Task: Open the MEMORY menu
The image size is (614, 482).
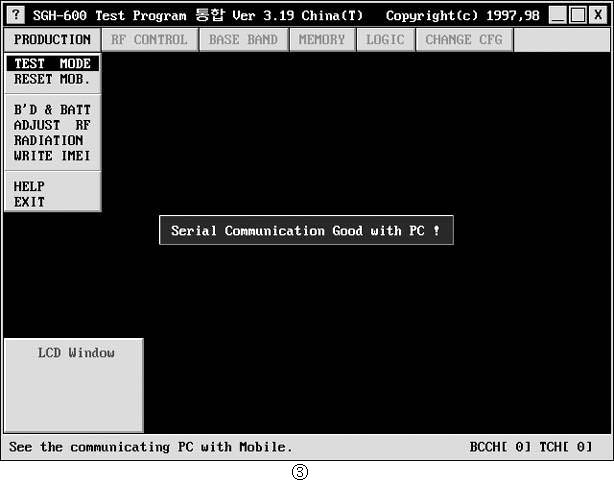Action: pos(322,40)
